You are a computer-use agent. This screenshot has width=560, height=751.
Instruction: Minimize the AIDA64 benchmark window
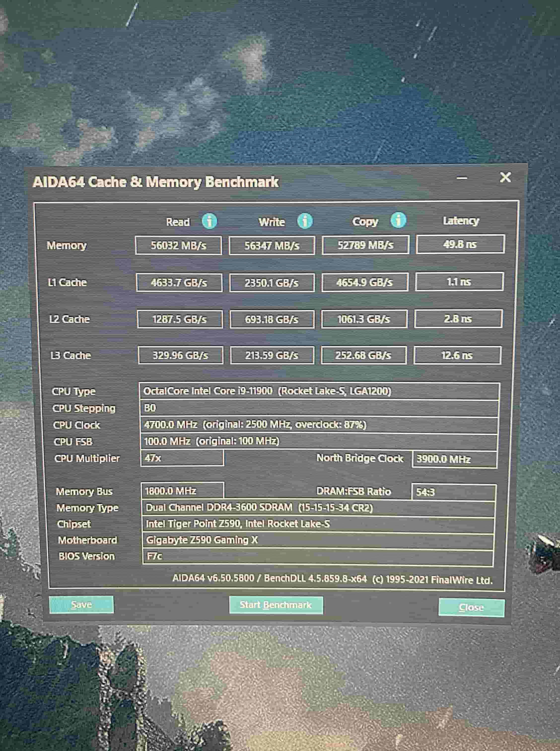[462, 178]
